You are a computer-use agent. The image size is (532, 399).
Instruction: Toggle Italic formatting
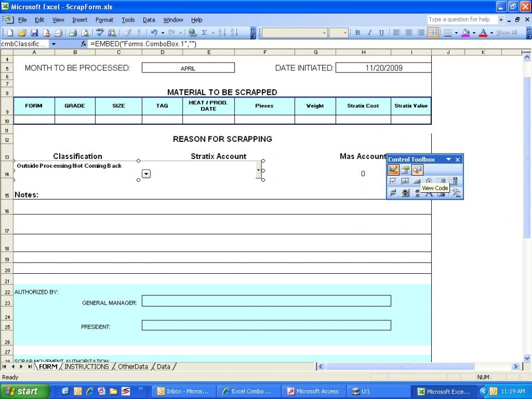click(369, 33)
